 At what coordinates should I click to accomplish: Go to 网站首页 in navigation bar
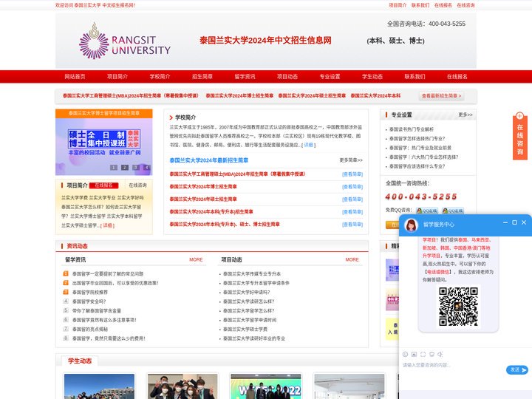[x=75, y=77]
